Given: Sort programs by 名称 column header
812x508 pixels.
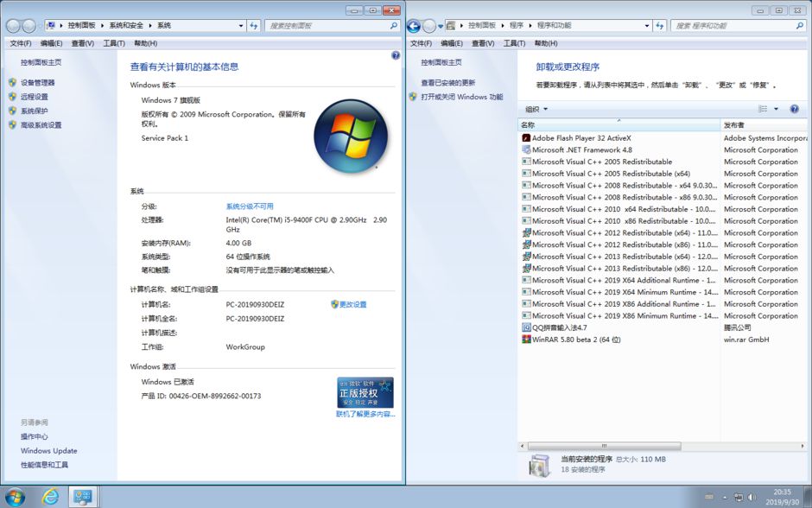Looking at the screenshot, I should click(619, 124).
